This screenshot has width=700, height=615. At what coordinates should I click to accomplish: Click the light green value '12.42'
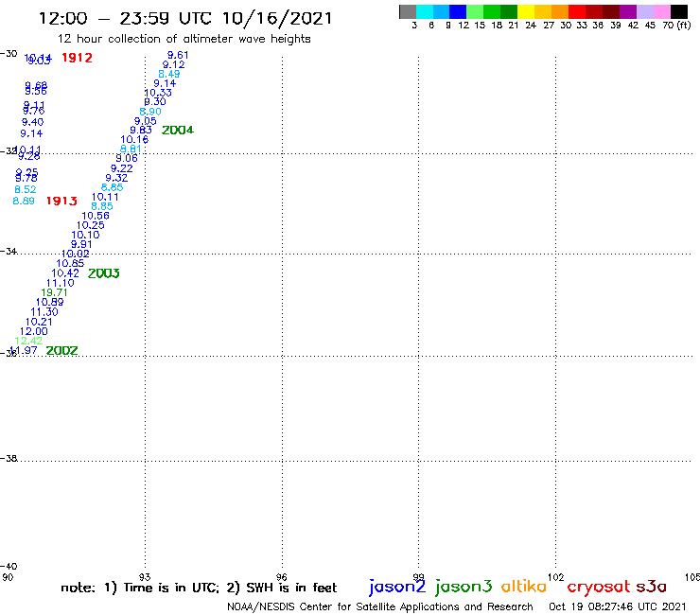pos(28,341)
